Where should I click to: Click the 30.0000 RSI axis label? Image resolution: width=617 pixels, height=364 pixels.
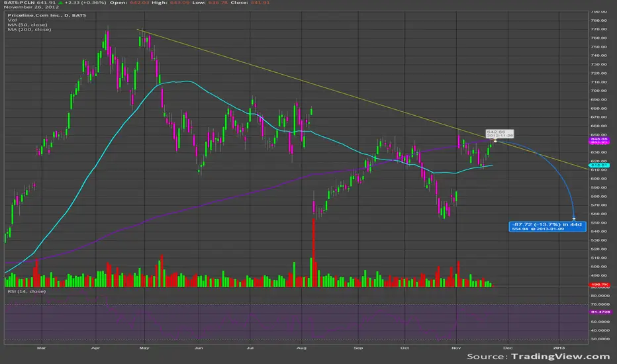600,340
